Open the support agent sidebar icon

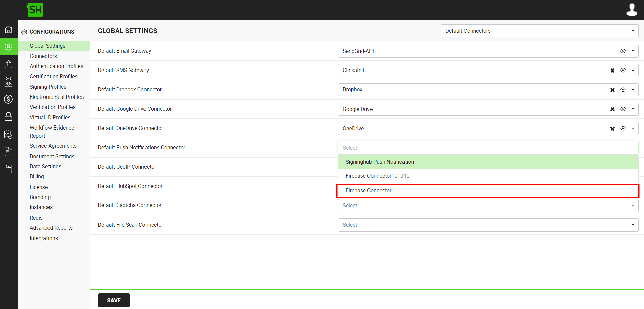[8, 82]
